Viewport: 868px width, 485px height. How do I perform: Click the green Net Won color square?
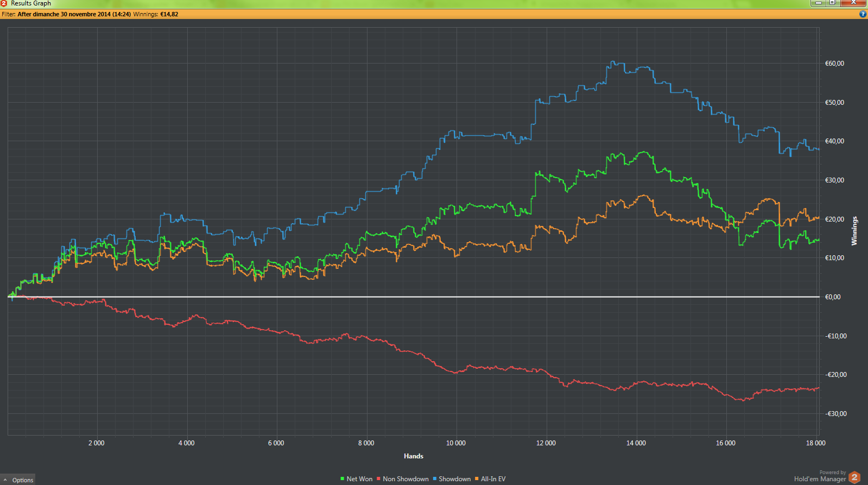point(343,479)
